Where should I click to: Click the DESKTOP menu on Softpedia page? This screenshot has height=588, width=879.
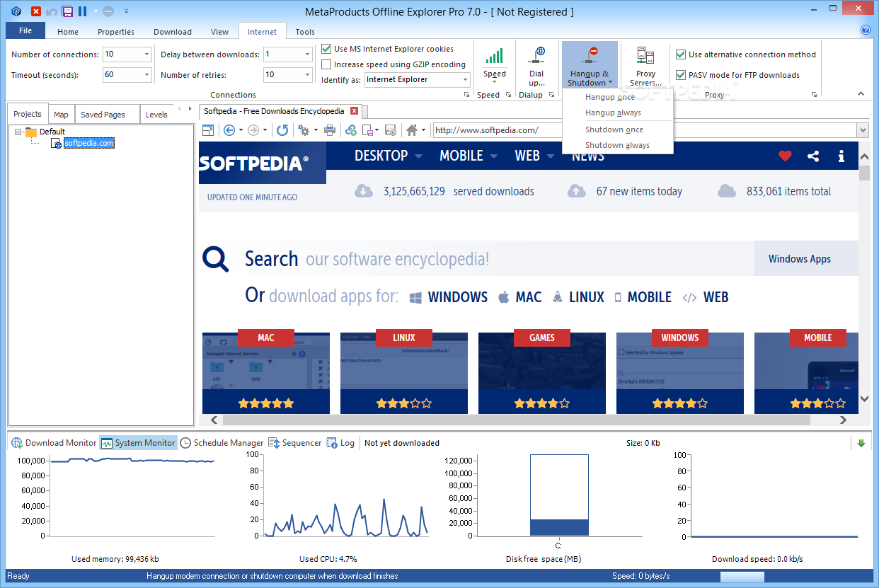click(388, 156)
